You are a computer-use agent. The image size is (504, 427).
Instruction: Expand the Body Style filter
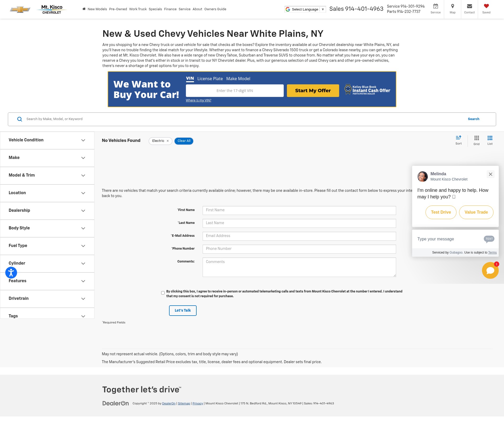click(x=47, y=228)
